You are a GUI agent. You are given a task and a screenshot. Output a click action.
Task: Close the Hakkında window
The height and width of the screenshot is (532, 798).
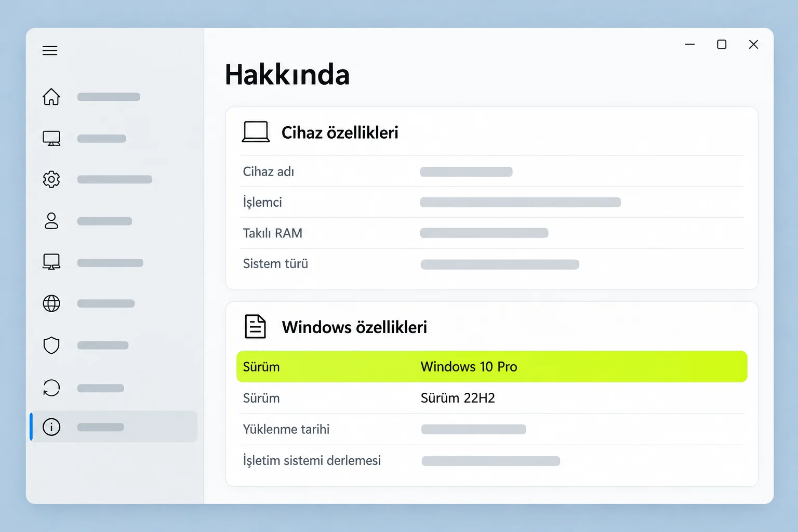coord(753,45)
